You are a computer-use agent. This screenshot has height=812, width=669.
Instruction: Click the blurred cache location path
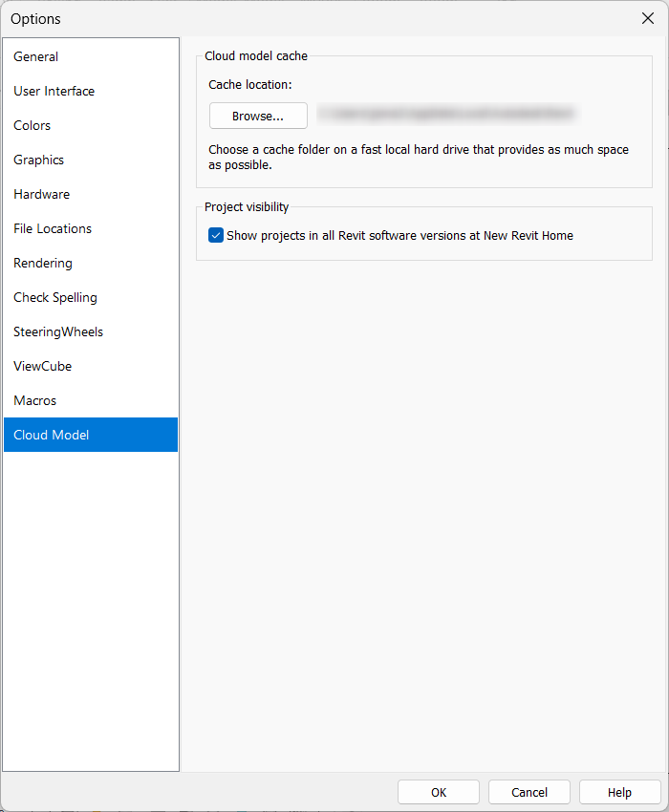pos(448,114)
